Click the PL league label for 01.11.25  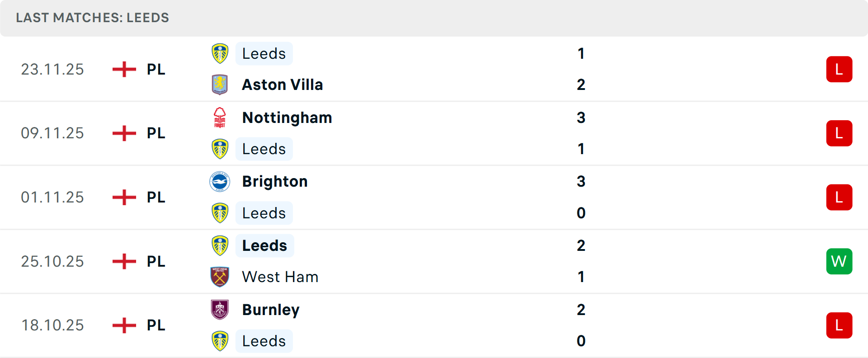click(156, 198)
